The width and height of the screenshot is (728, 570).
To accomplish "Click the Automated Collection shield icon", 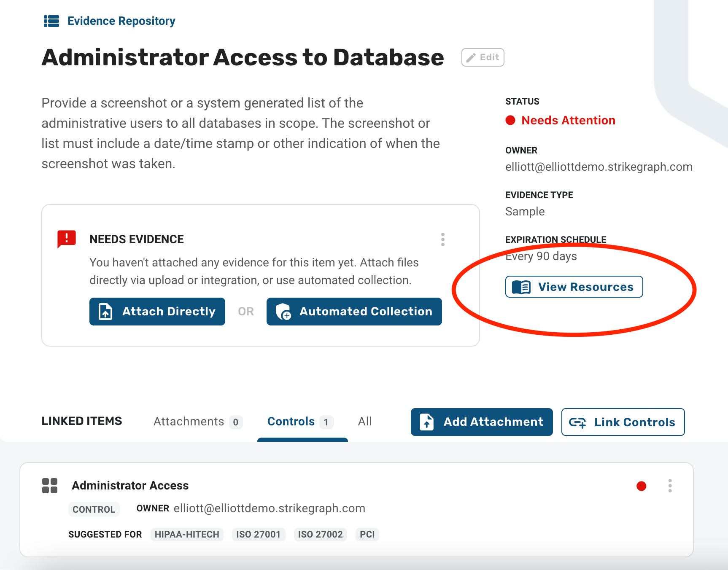I will [x=283, y=312].
